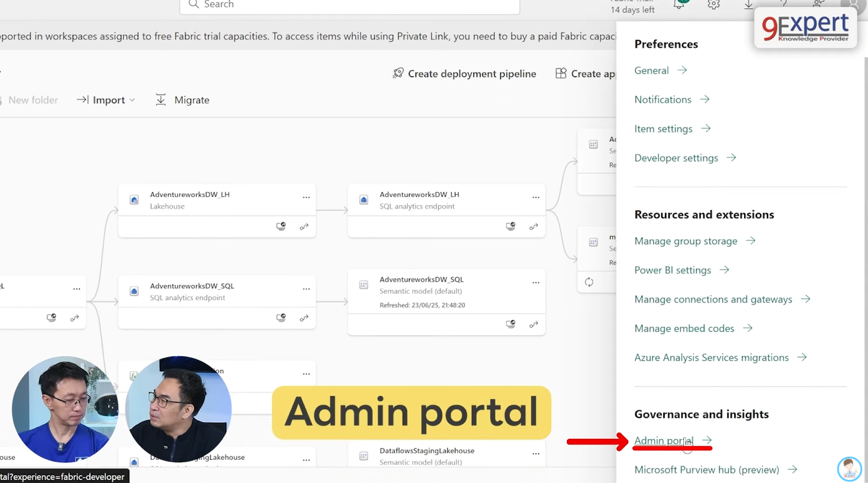Image resolution: width=868 pixels, height=483 pixels.
Task: Expand the Import dropdown
Action: (133, 99)
